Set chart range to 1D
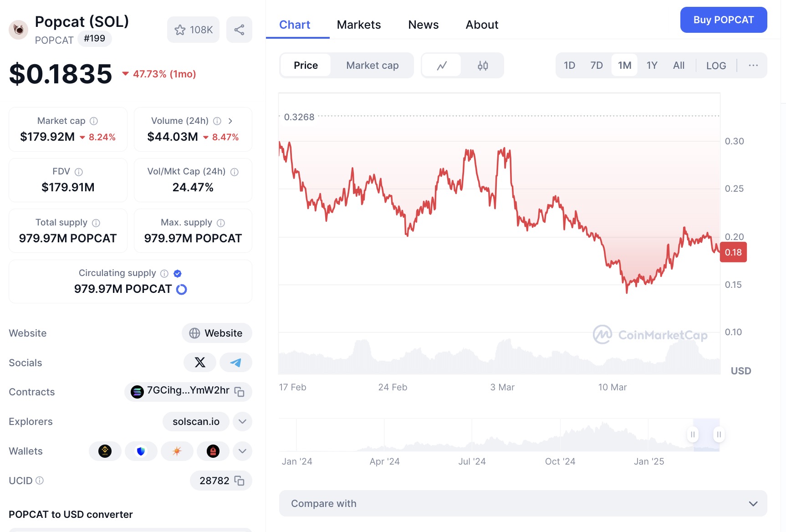 [569, 66]
